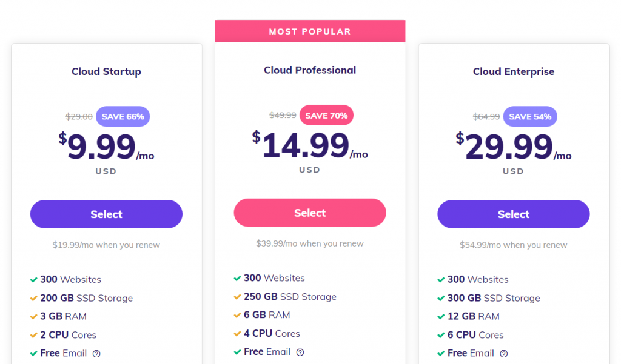
Task: Click the 4 CPU Cores feature
Action: [272, 334]
